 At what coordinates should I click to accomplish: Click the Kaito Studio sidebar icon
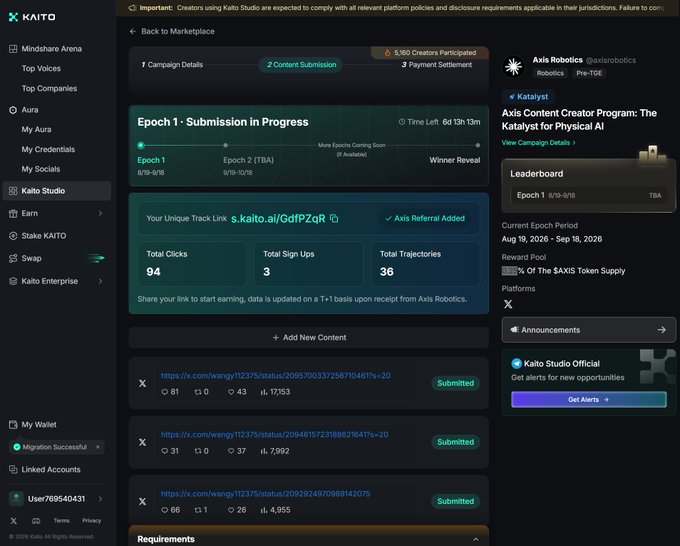(x=13, y=191)
